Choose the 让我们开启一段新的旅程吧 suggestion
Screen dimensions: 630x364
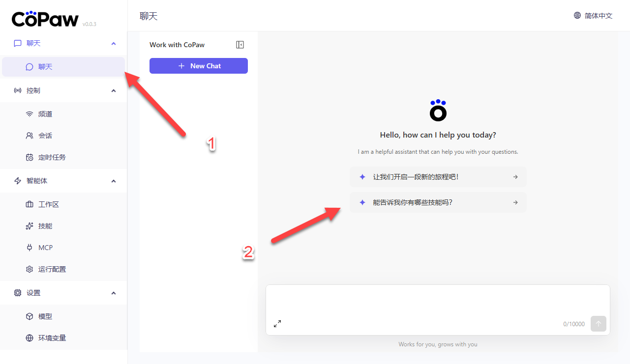coord(438,177)
